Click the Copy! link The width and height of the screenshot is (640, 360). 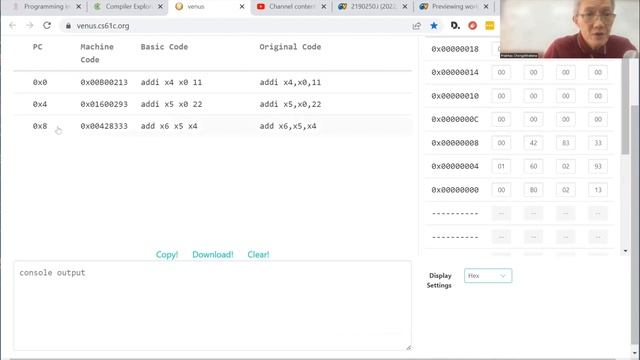pyautogui.click(x=167, y=254)
